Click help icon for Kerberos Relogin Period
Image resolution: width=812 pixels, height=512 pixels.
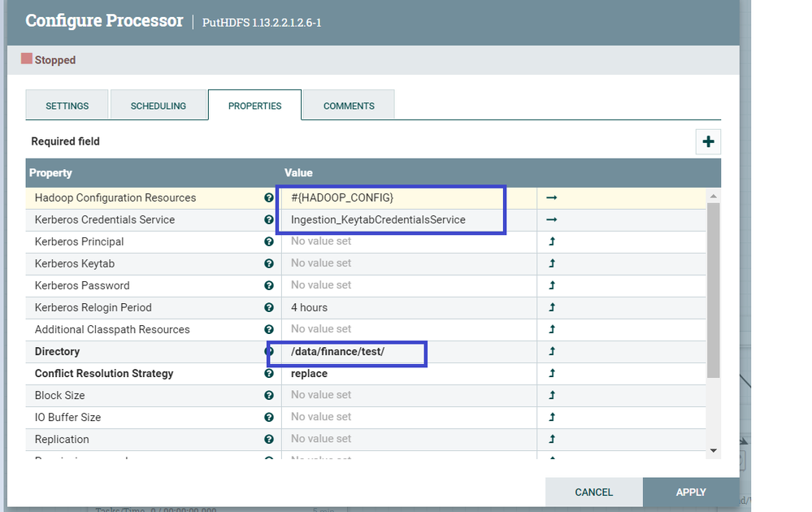269,307
